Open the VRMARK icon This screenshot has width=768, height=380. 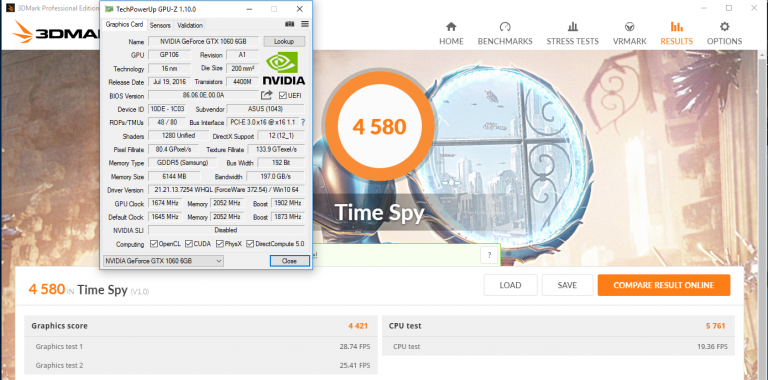pos(629,27)
